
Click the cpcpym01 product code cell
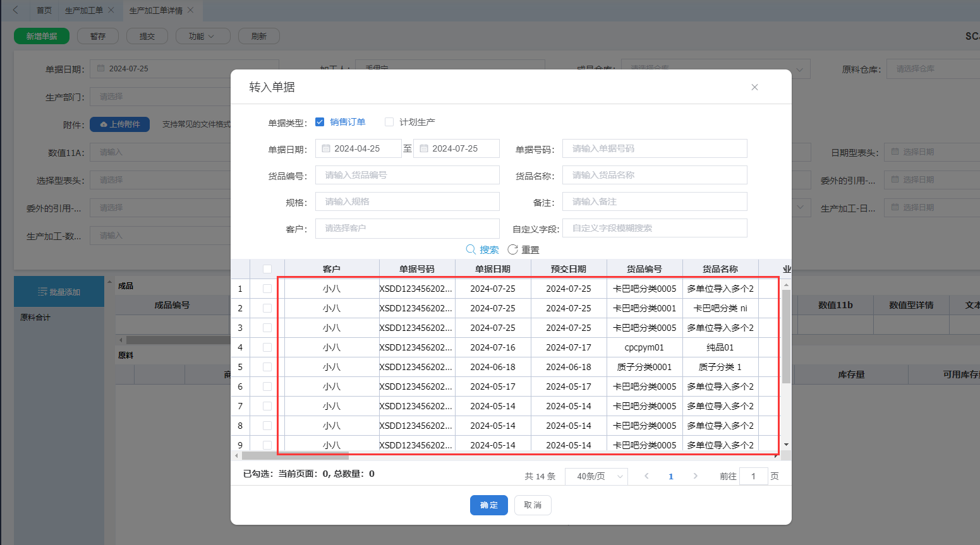point(644,347)
